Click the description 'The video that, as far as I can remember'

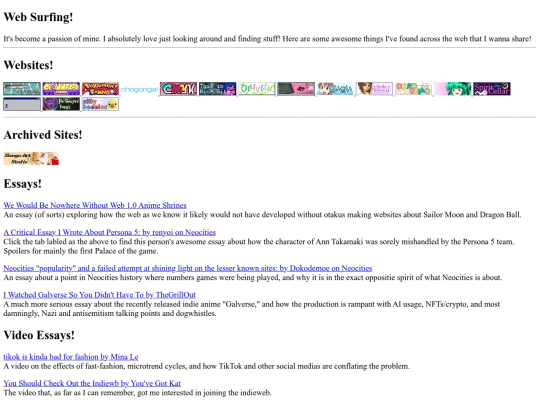(x=137, y=393)
